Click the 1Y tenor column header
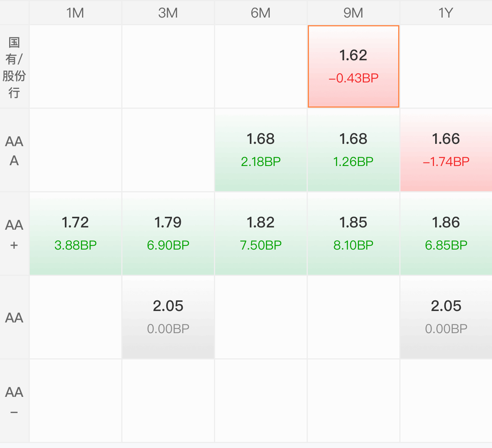 click(445, 13)
